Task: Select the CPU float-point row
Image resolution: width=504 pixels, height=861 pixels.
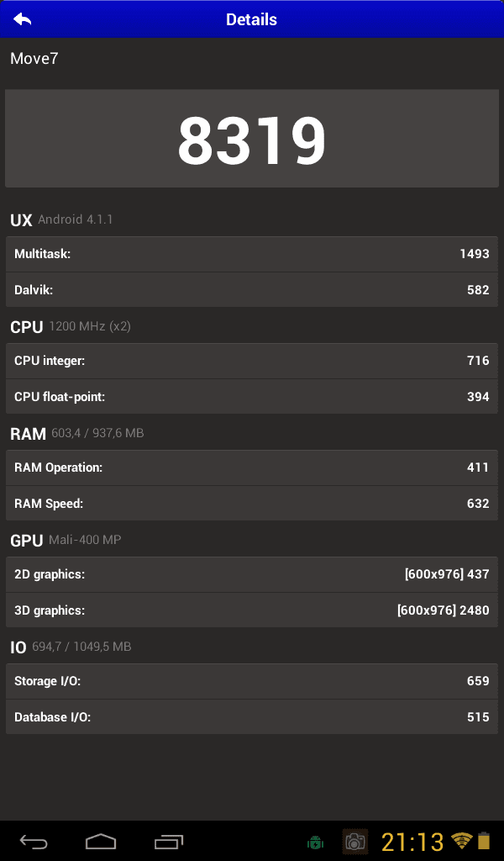Action: tap(252, 397)
